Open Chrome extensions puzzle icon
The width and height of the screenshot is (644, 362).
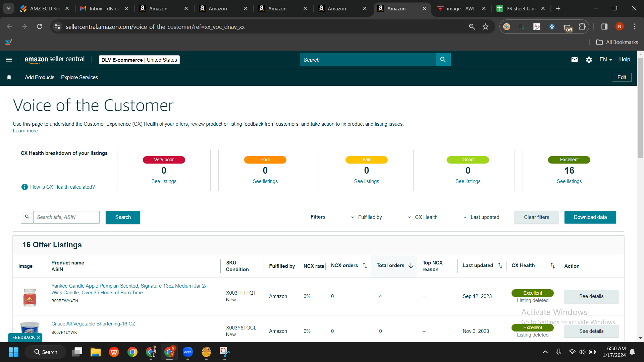(583, 26)
